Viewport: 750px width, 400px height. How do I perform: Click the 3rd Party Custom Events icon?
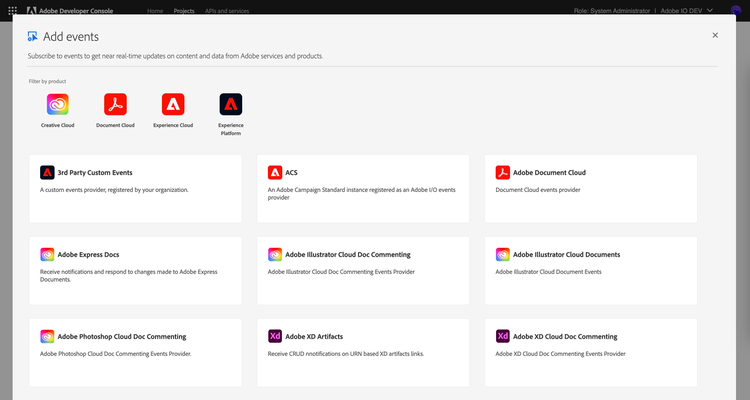(47, 172)
